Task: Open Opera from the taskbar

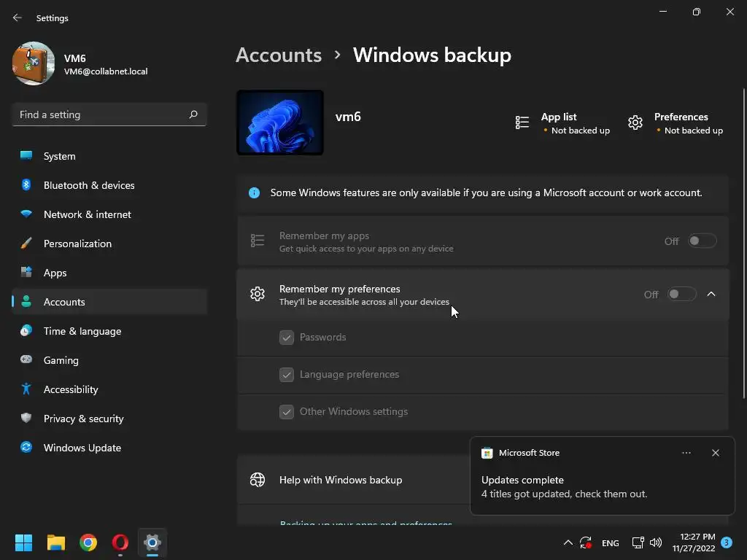Action: tap(120, 542)
